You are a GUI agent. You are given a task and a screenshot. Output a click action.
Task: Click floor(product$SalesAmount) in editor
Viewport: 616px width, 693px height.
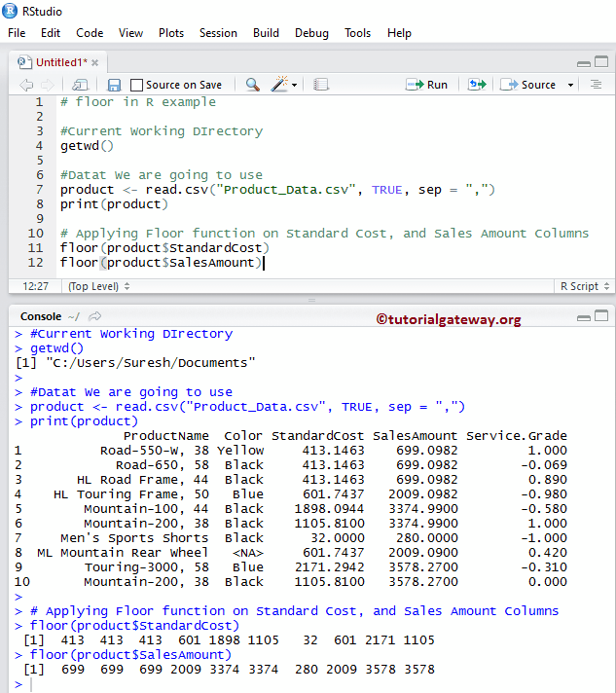[161, 263]
